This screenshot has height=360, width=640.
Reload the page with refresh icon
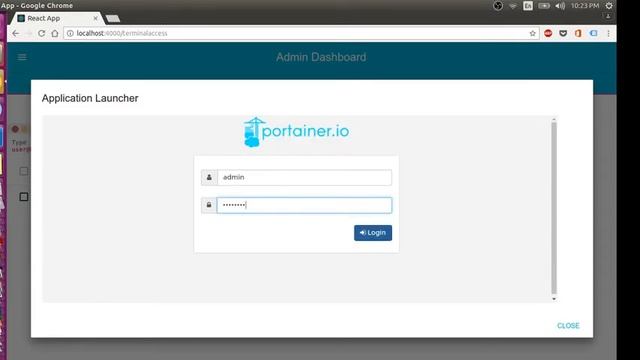tap(41, 33)
